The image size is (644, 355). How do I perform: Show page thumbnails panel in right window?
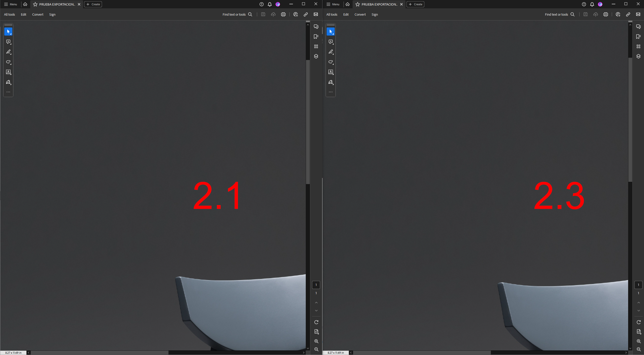pos(638,46)
